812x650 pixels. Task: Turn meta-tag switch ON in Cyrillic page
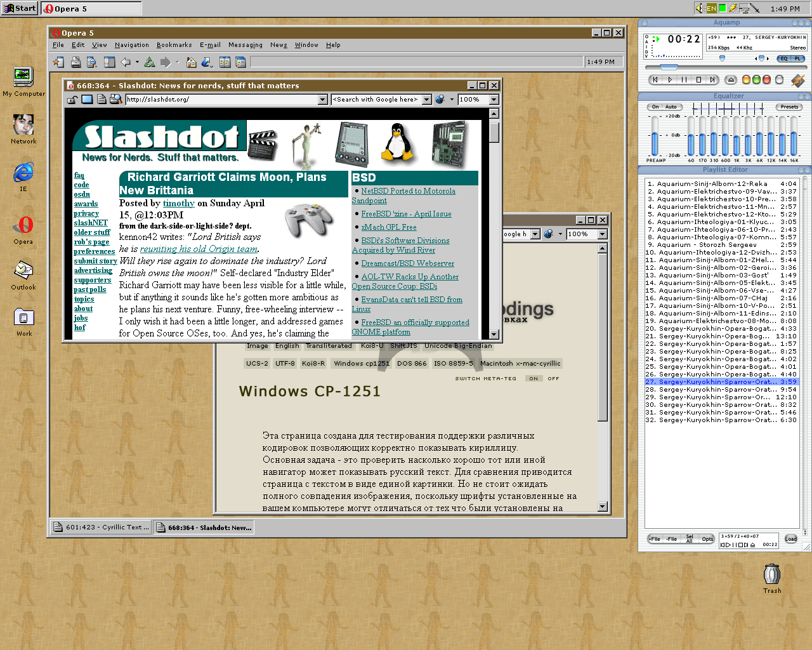pyautogui.click(x=534, y=378)
